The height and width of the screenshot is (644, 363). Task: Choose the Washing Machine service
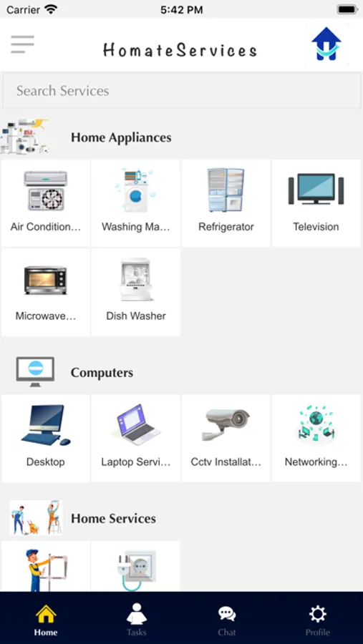point(135,203)
